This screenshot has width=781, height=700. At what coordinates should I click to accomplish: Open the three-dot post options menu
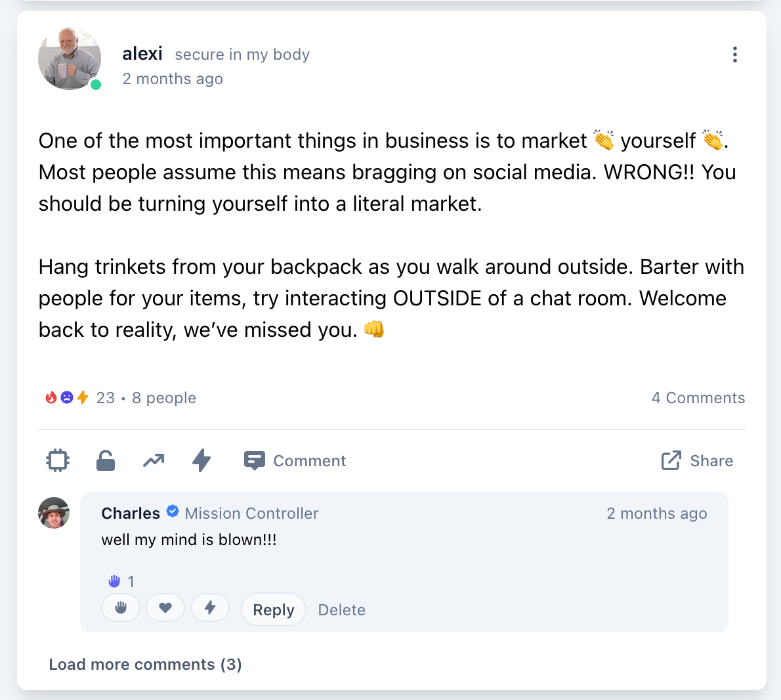pyautogui.click(x=734, y=55)
